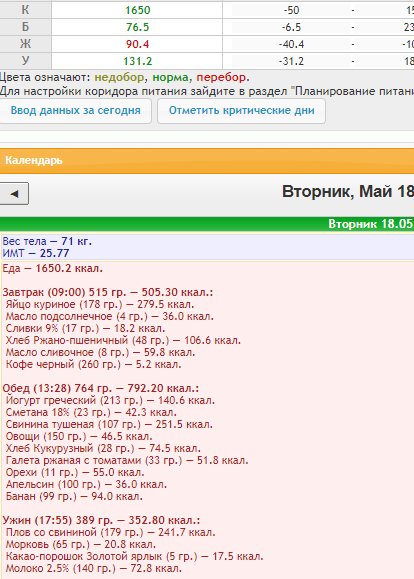The height and width of the screenshot is (579, 414).
Task: Click 'Молоко 2.5% (140 гр.)' row
Action: [x=93, y=569]
